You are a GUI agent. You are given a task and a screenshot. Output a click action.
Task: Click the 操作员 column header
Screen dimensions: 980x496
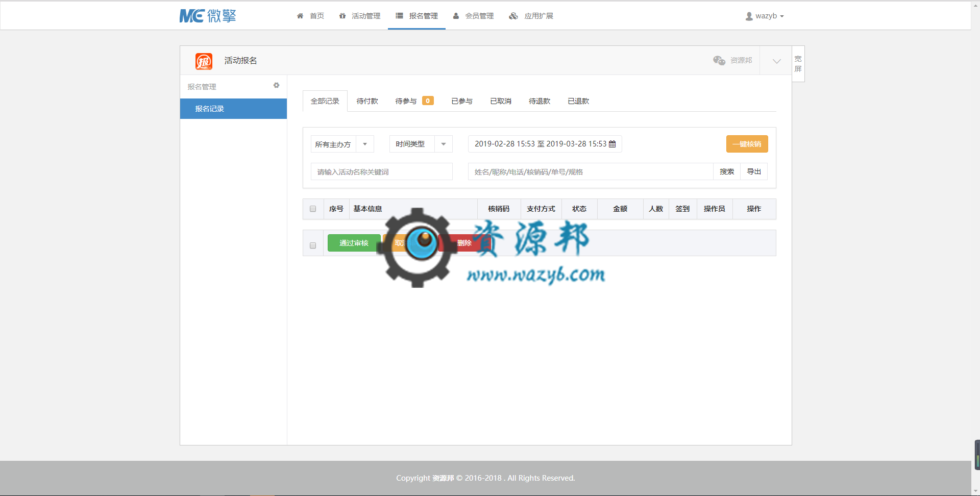tap(715, 209)
